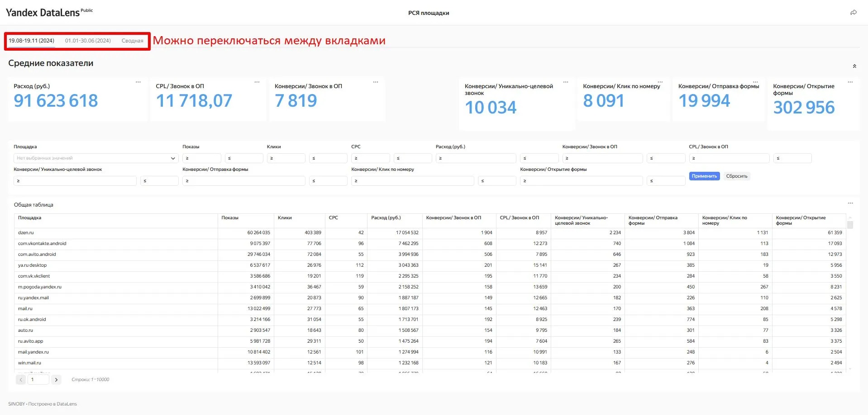Open the menu on Уникально-целевой звонок card
Viewport: 868px width, 415px height.
click(x=565, y=82)
